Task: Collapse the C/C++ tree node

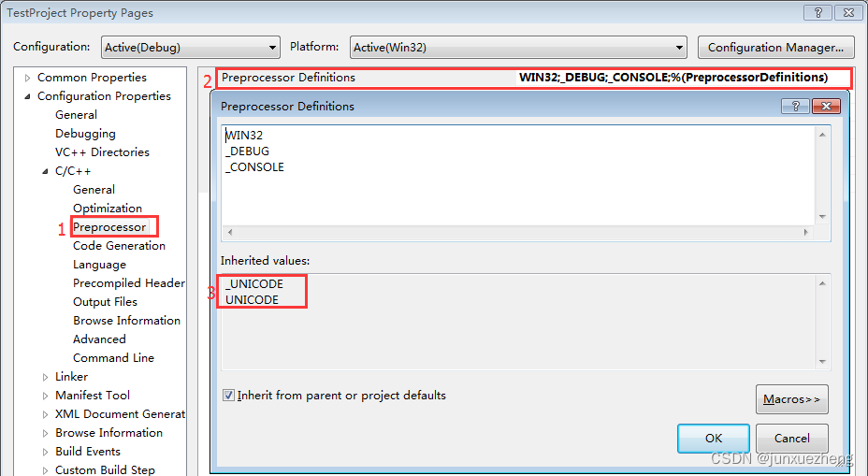Action: [x=46, y=171]
